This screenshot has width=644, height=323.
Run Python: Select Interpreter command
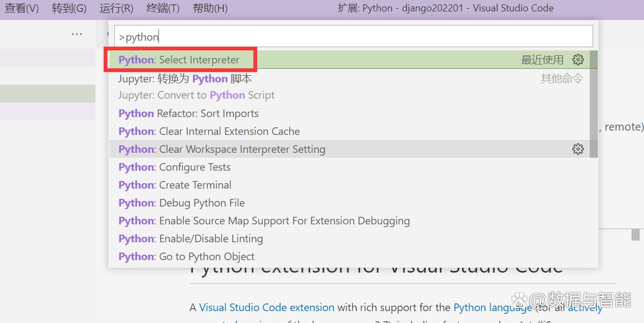click(179, 60)
